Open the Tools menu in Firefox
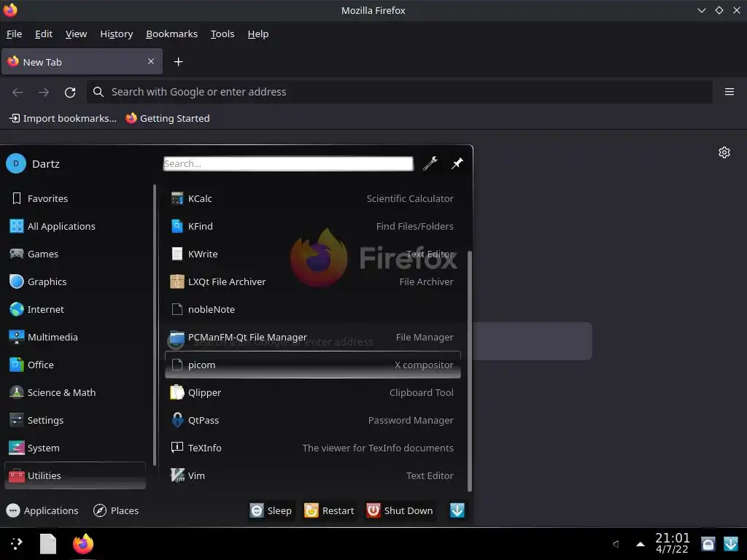 (222, 34)
